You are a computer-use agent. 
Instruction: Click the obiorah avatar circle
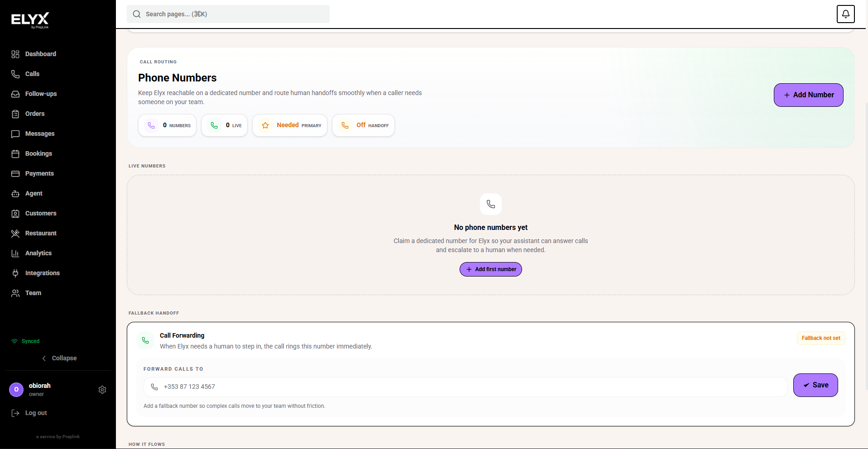[x=16, y=390]
